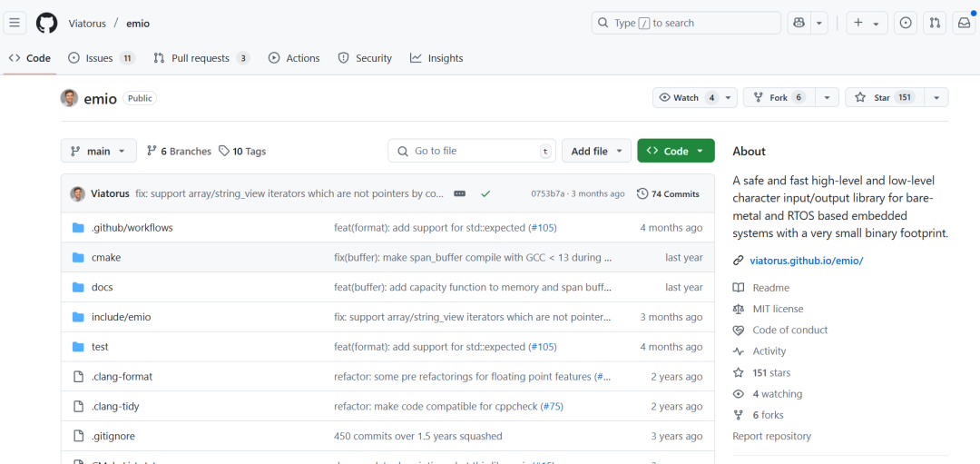Click the committer avatar in latest commit row
Image resolution: width=980 pixels, height=464 pixels.
click(x=77, y=193)
